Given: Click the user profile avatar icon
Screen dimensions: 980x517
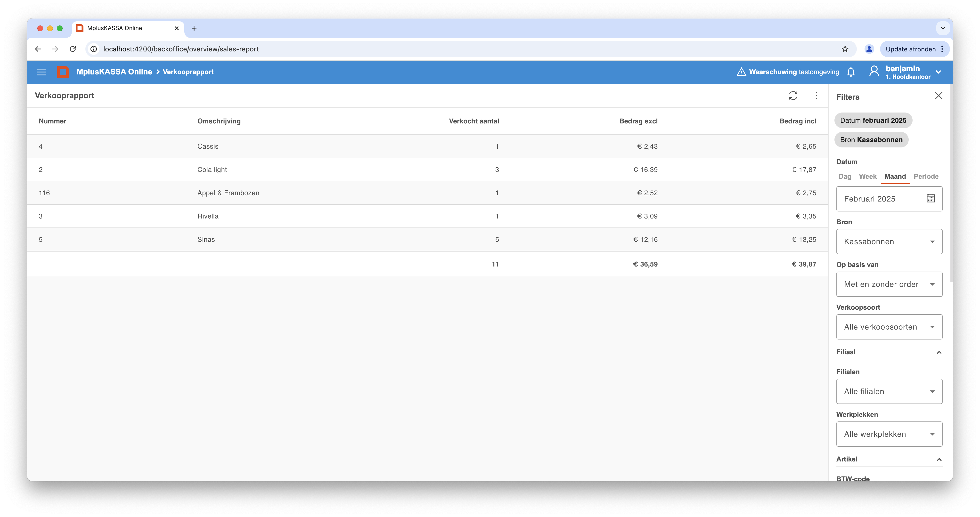Looking at the screenshot, I should coord(874,72).
